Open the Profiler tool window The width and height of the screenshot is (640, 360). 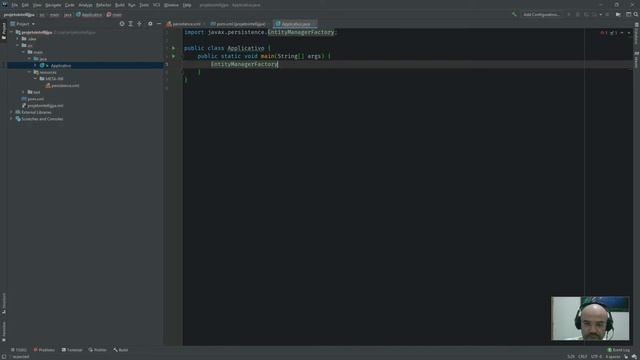(98, 350)
